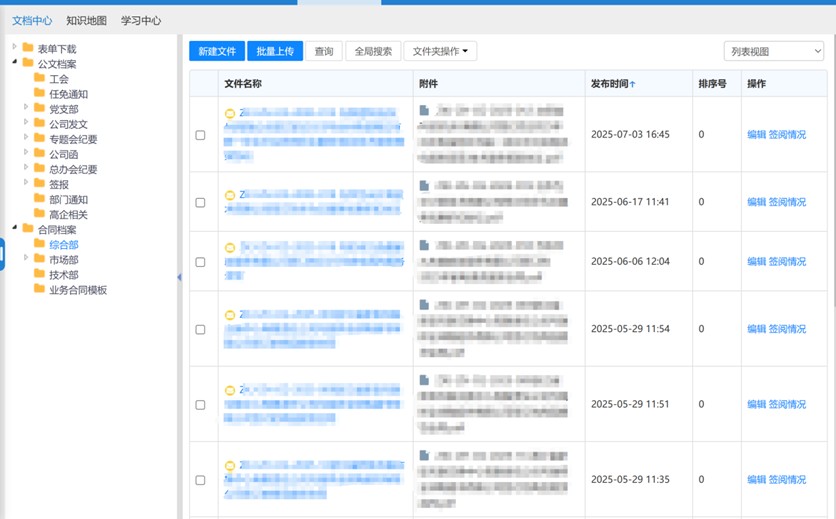Open the 列表视图 view dropdown
This screenshot has width=836, height=519.
tap(773, 51)
